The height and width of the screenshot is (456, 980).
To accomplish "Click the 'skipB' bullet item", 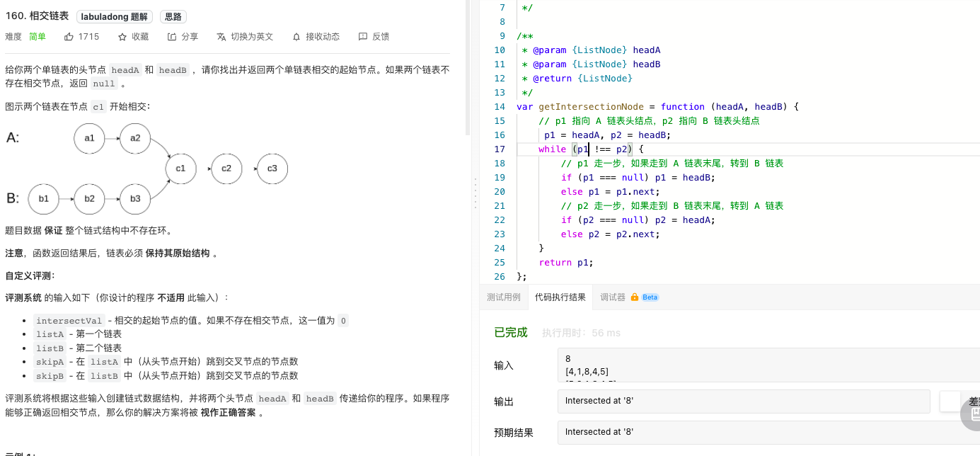I will (166, 376).
